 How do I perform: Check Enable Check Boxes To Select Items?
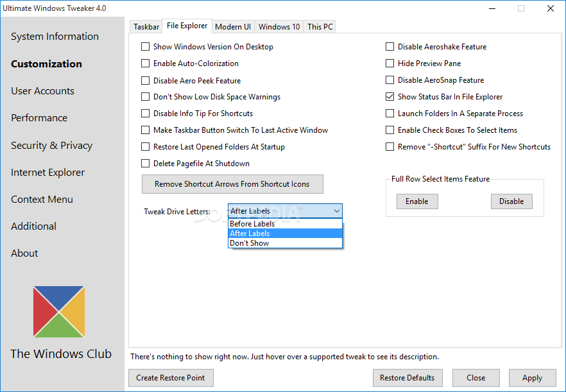pos(390,130)
